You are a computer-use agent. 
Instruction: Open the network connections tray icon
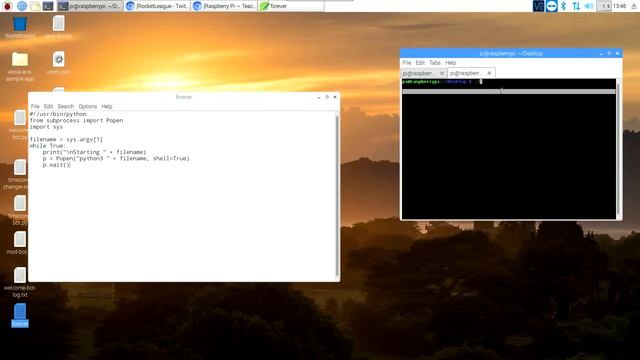576,6
